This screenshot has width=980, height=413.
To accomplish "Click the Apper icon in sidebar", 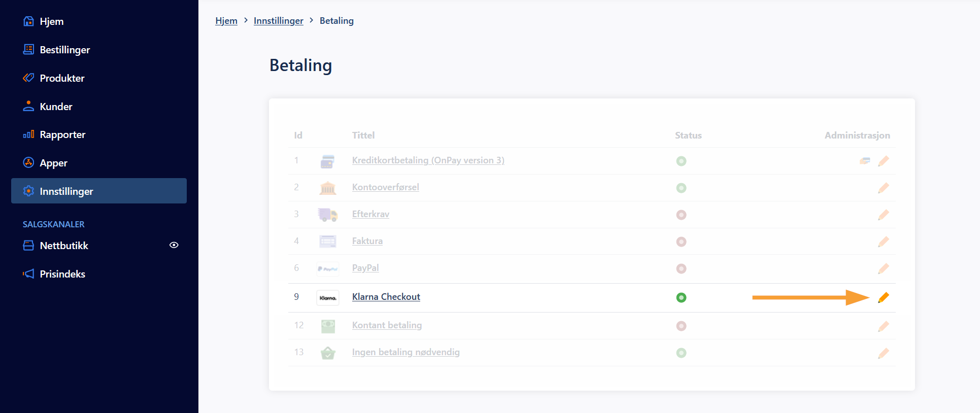I will (x=29, y=163).
